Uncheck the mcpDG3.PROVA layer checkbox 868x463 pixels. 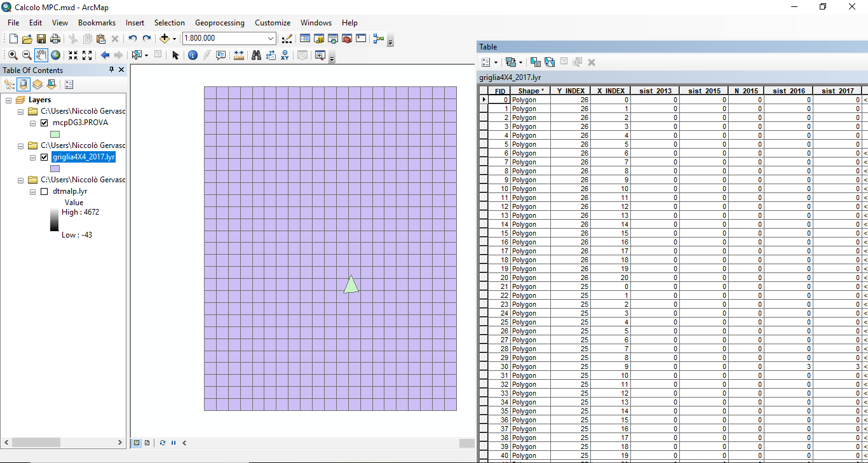pos(44,123)
